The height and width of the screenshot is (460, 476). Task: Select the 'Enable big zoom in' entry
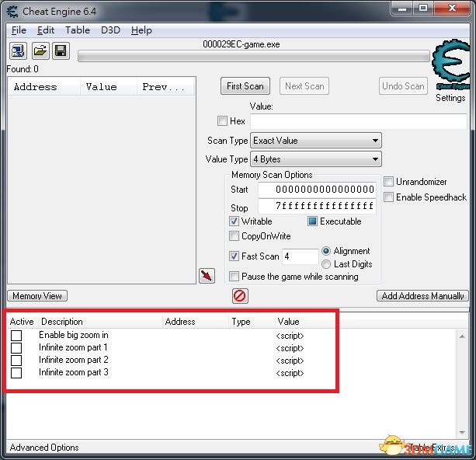point(74,335)
